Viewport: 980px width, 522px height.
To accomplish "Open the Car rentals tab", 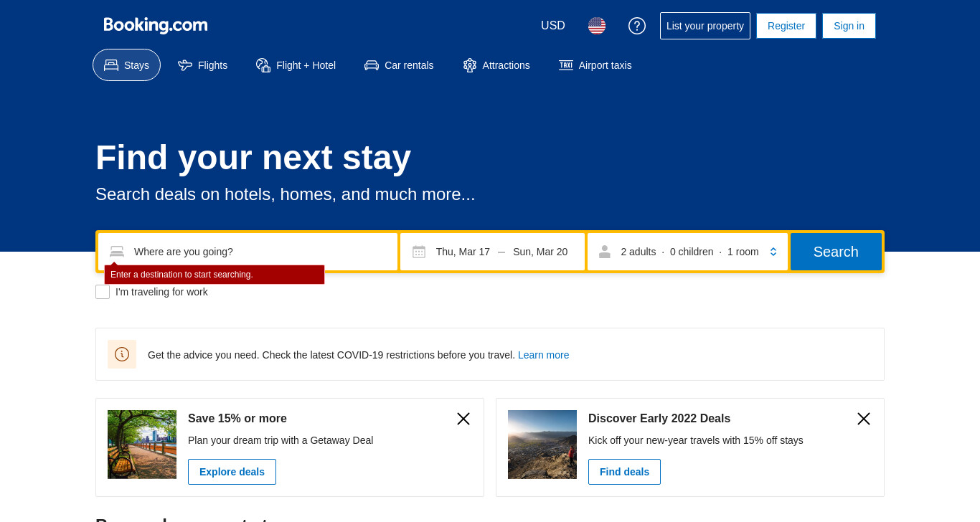I will [399, 65].
